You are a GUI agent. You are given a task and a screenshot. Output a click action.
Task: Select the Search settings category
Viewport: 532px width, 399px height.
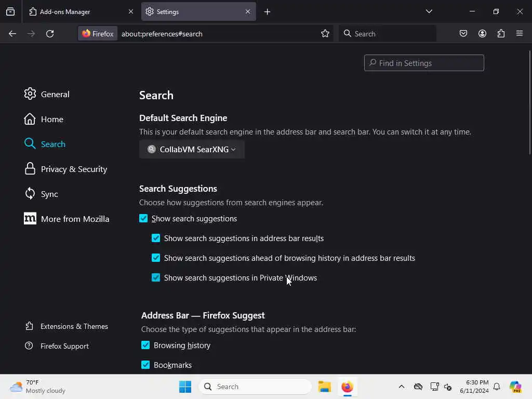pos(45,144)
